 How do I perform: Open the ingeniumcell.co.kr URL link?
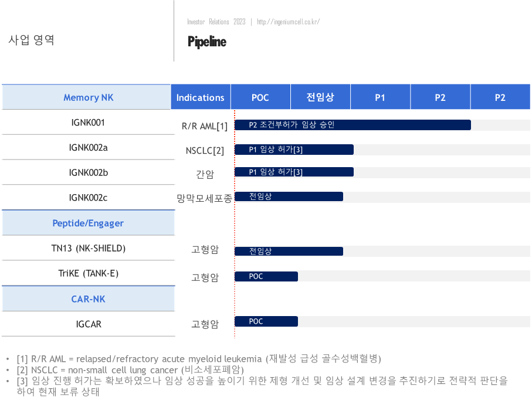(x=288, y=22)
